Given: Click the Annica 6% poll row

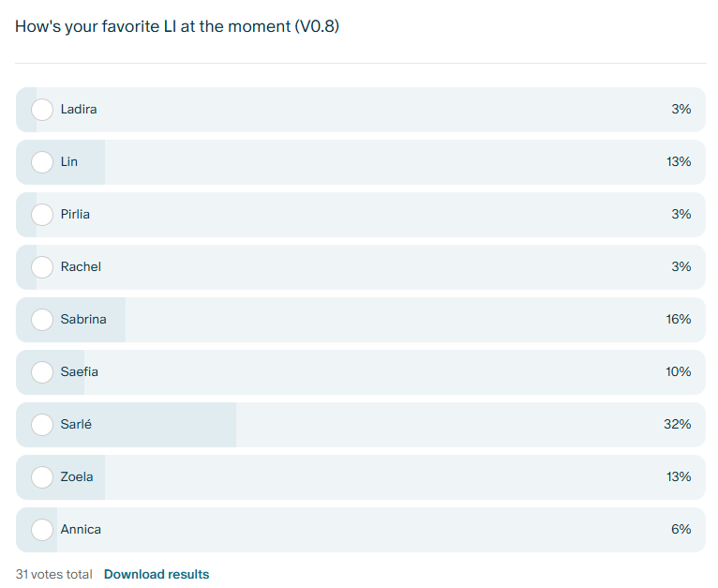Looking at the screenshot, I should pos(361,530).
